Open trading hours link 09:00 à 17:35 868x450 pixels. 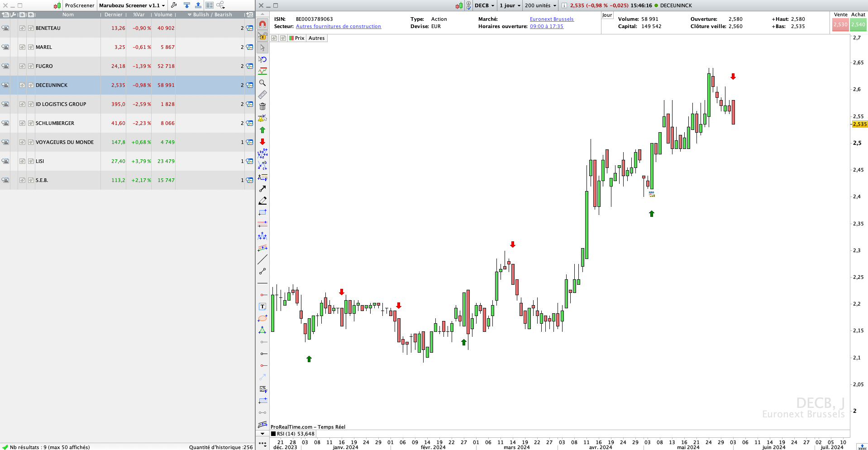(x=547, y=26)
